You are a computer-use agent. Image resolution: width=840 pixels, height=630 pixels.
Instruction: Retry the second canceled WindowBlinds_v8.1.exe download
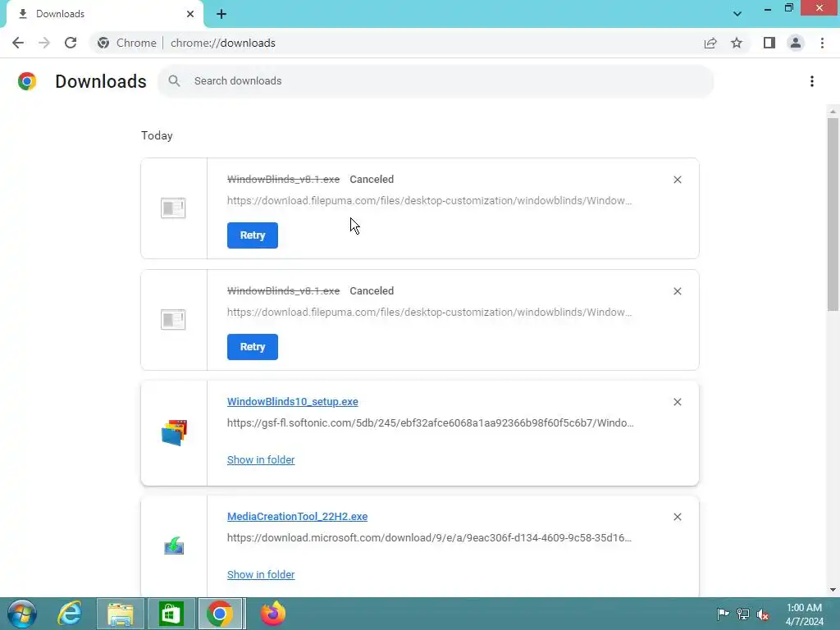(253, 347)
